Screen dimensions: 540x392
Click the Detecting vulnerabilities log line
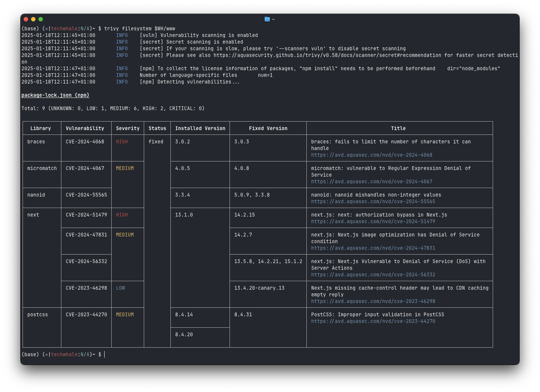(x=130, y=82)
